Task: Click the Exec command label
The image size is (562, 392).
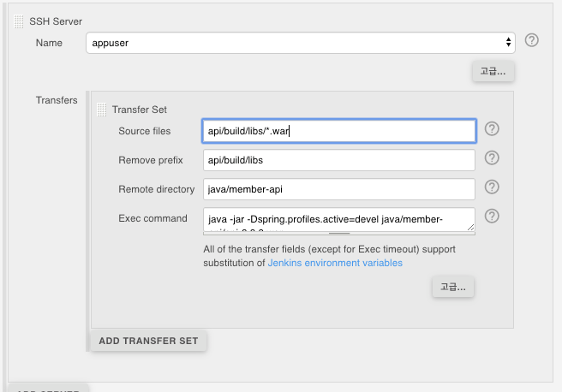Action: pos(152,218)
